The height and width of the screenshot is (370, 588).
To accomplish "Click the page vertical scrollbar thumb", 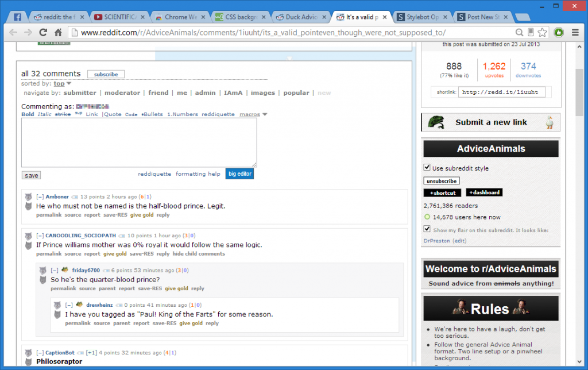I will point(579,92).
